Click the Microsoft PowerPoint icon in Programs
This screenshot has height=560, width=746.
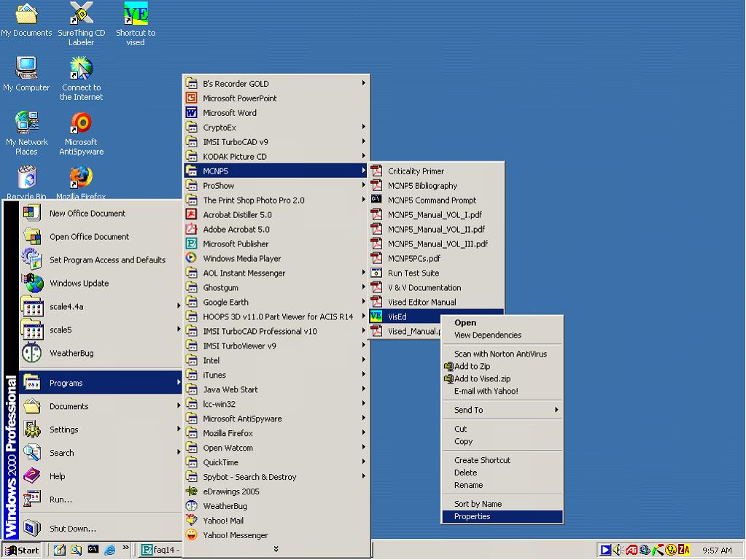191,98
